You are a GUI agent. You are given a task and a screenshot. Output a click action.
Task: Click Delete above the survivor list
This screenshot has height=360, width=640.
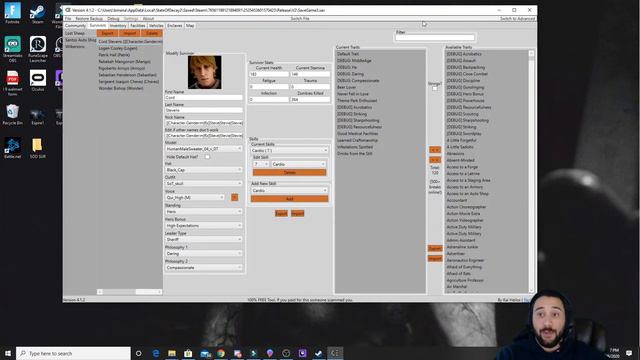(152, 33)
